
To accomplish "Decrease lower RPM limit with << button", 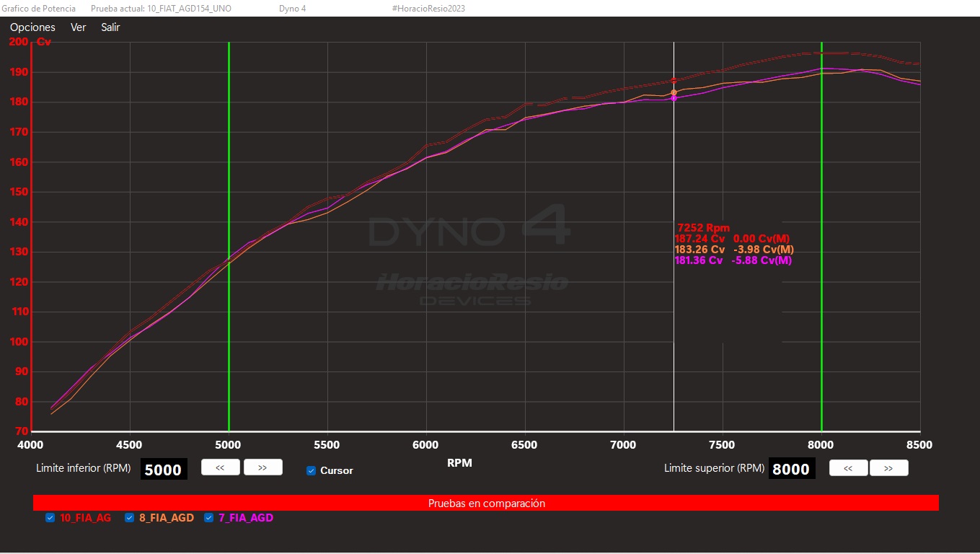I will tap(220, 467).
